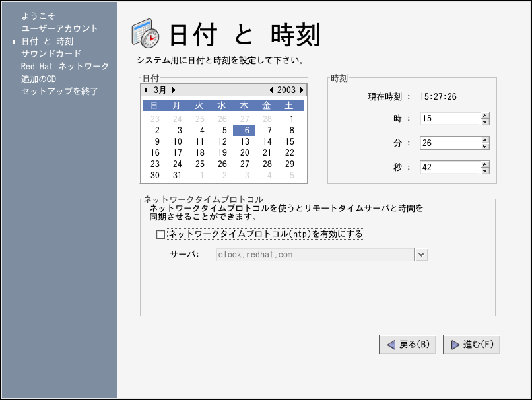Screen dimensions: 532x400
Task: Click the seconds input field
Action: click(449, 168)
